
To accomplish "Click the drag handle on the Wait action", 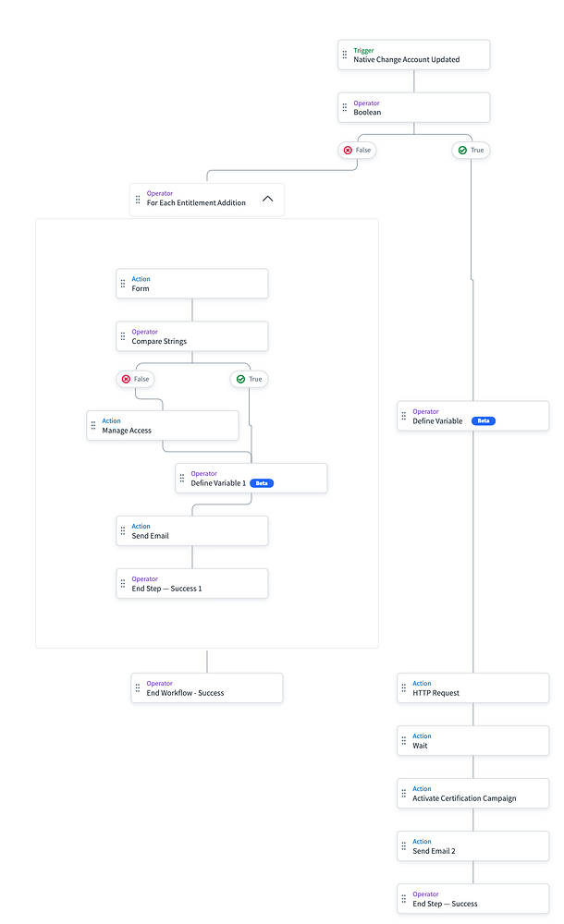I will pyautogui.click(x=405, y=740).
